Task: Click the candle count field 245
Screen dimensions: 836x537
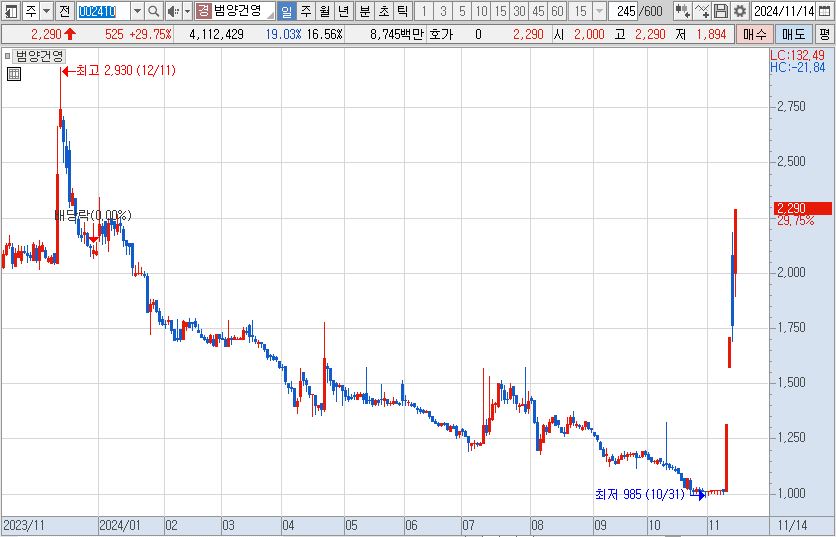Action: 624,11
